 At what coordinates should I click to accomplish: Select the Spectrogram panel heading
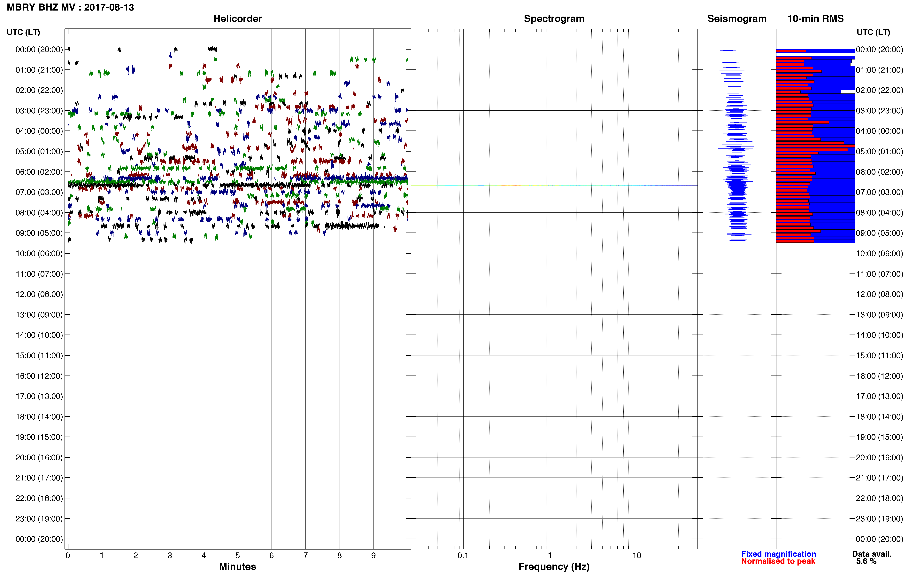coord(554,18)
